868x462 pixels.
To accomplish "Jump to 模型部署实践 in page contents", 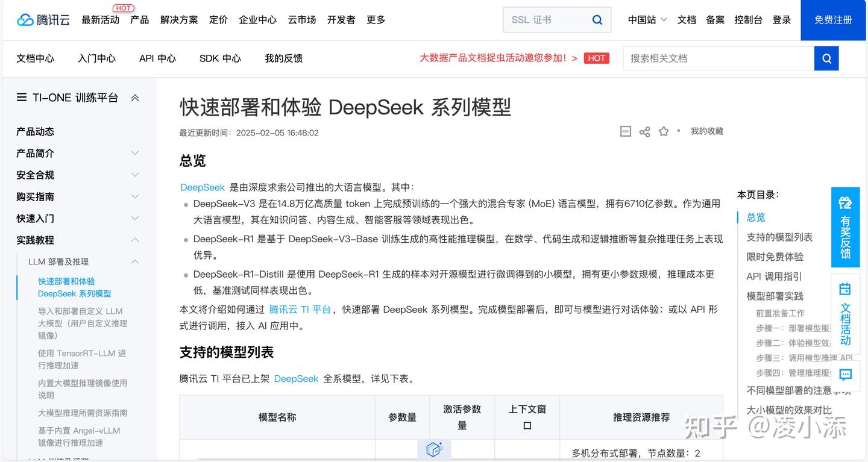I will [775, 296].
